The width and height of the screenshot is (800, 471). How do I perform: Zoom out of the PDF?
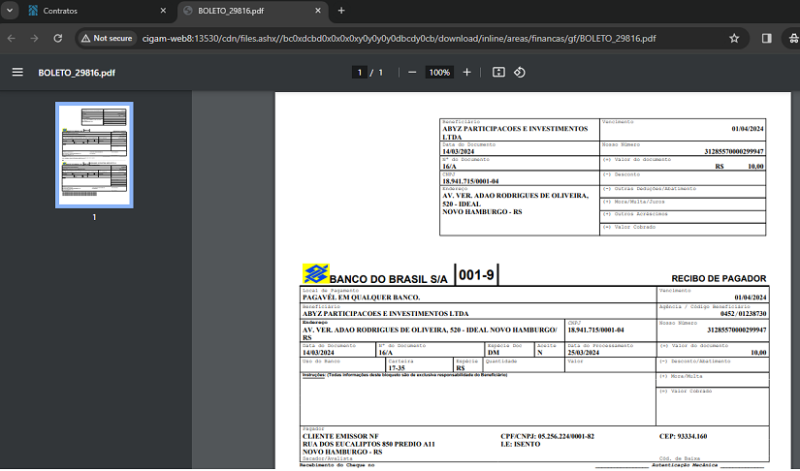pos(412,72)
